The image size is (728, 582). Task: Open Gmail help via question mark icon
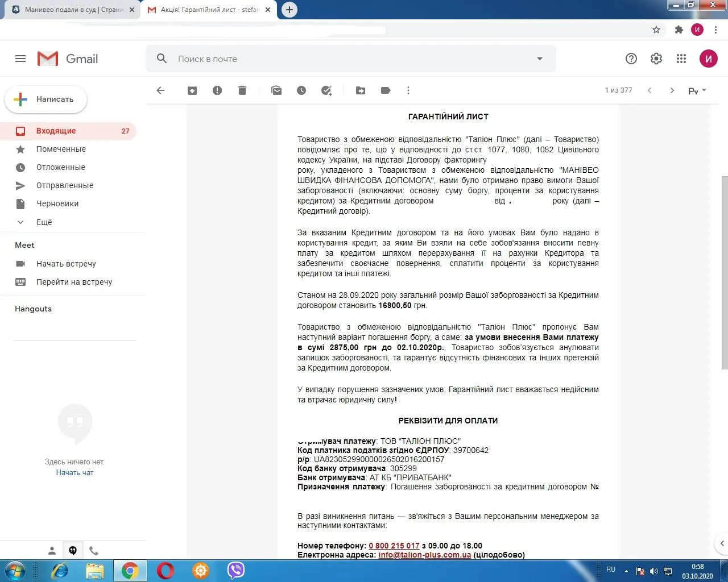pos(631,58)
